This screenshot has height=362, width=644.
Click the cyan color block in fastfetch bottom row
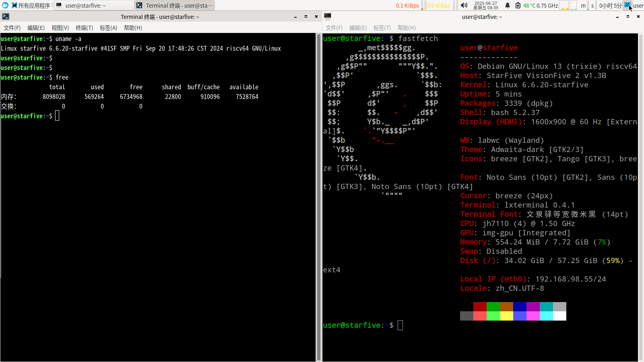546,316
